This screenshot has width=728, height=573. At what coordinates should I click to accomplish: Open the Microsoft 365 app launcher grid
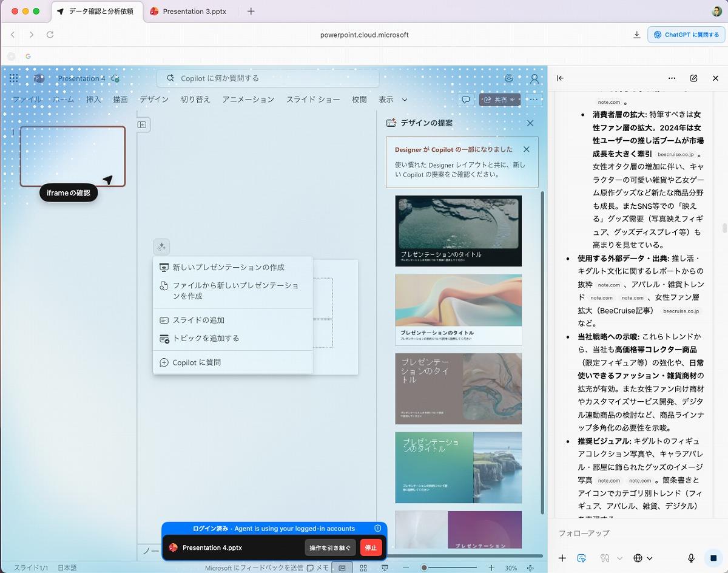14,78
